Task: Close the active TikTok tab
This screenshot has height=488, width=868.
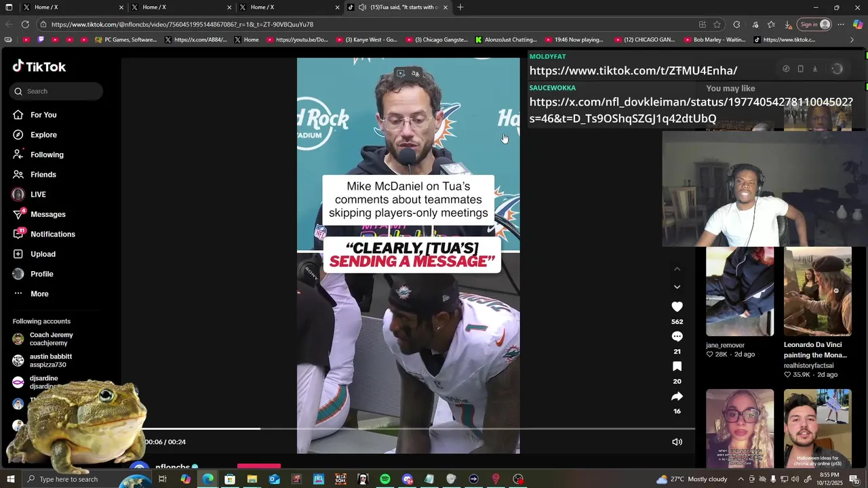Action: (x=446, y=7)
